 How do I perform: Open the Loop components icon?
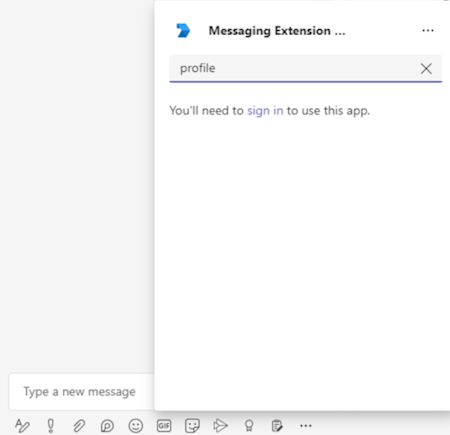107,426
